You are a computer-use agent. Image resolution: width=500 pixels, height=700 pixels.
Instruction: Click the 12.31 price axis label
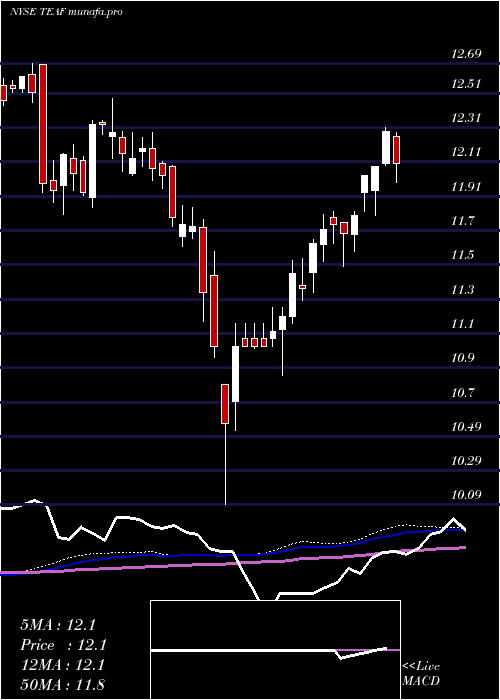pyautogui.click(x=466, y=118)
